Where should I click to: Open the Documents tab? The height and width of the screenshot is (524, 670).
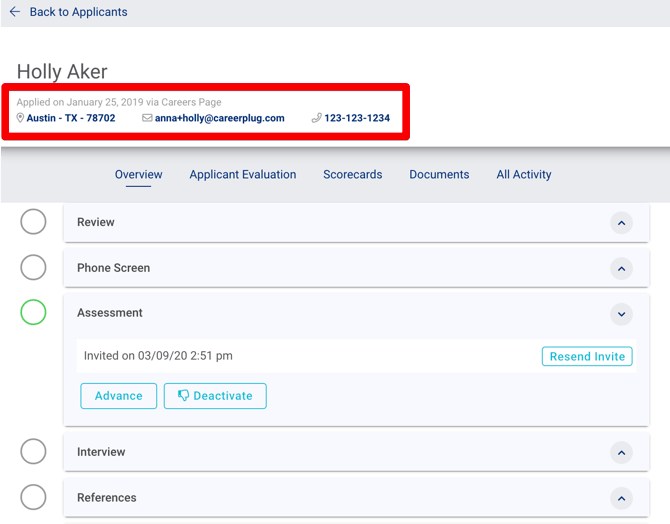[439, 174]
